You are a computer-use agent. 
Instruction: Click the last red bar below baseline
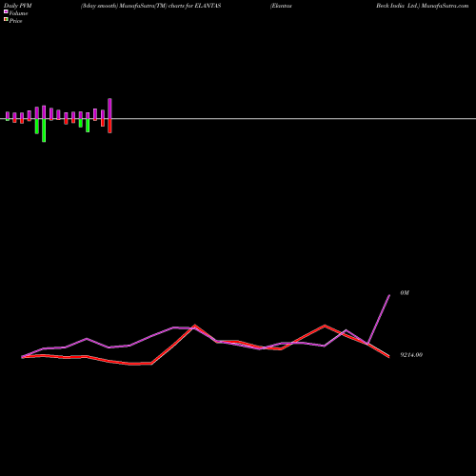[109, 126]
